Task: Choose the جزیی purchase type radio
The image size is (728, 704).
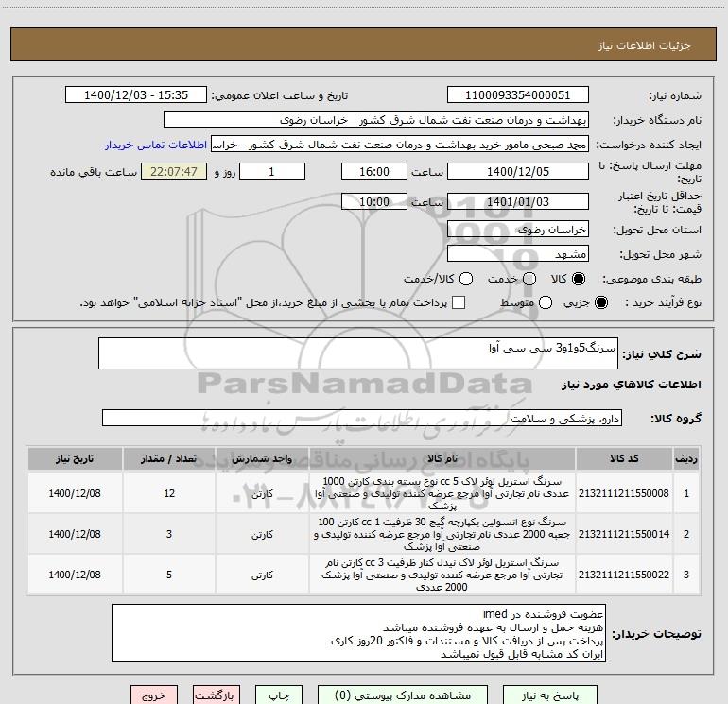Action: click(600, 302)
